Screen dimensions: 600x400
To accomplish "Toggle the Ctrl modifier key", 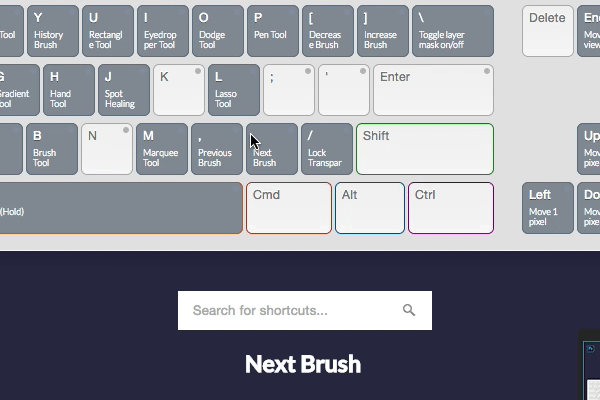I will 451,208.
